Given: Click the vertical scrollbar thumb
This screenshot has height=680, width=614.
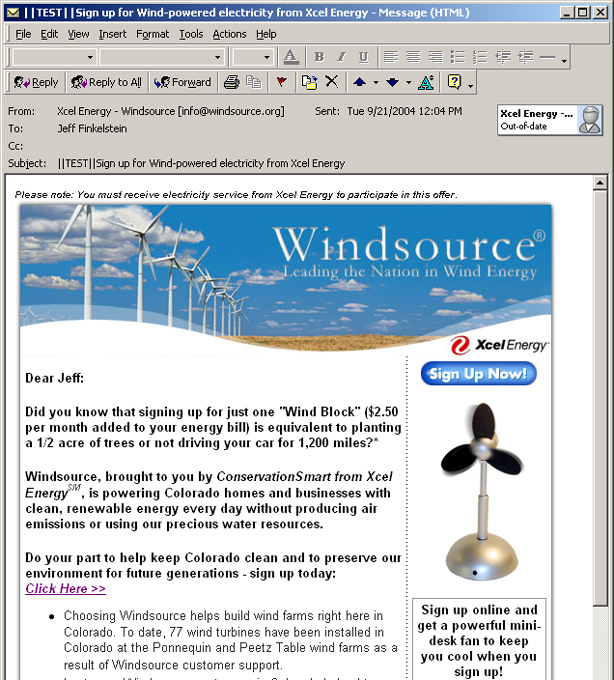Looking at the screenshot, I should pyautogui.click(x=600, y=398).
